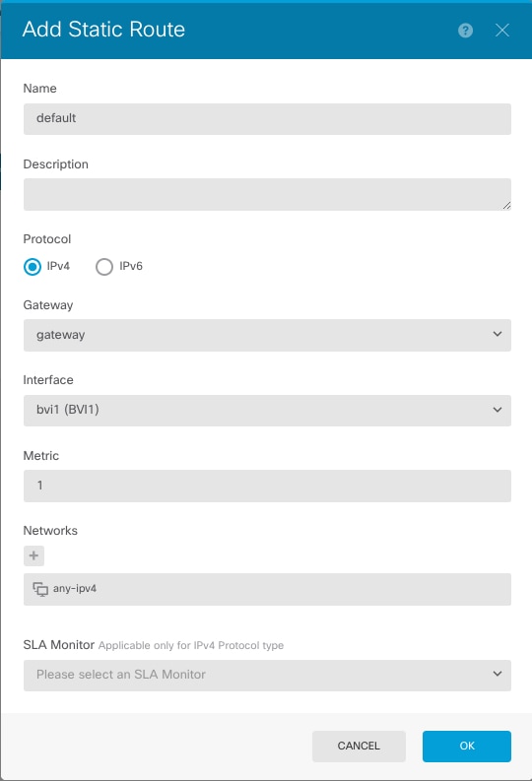Click the Metric field showing 1
The height and width of the screenshot is (781, 532).
pos(267,486)
